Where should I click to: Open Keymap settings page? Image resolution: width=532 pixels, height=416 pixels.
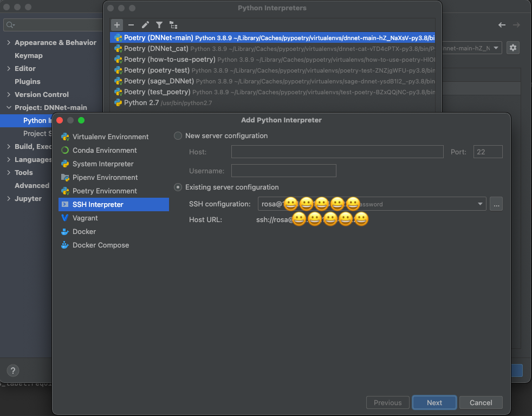click(x=29, y=56)
